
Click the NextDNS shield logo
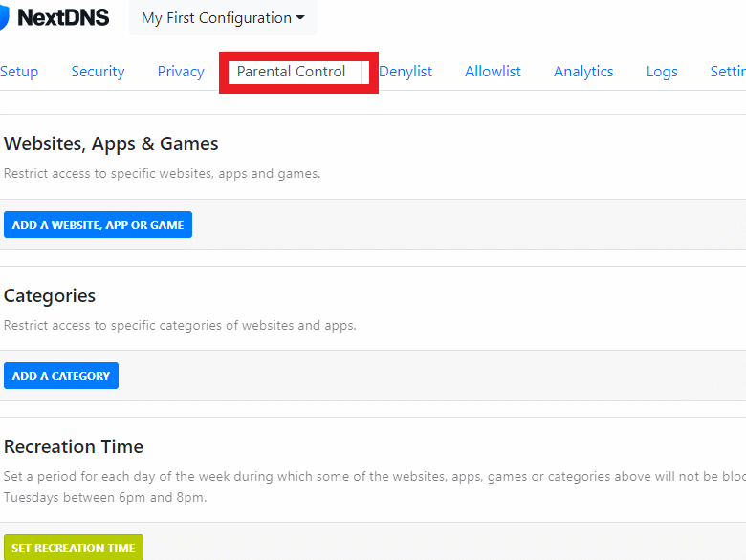pyautogui.click(x=4, y=17)
